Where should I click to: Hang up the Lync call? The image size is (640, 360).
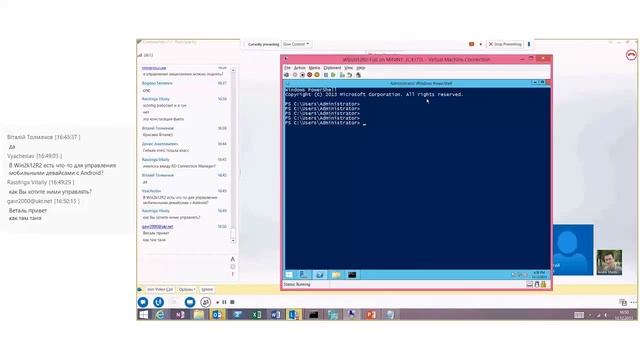click(x=631, y=55)
